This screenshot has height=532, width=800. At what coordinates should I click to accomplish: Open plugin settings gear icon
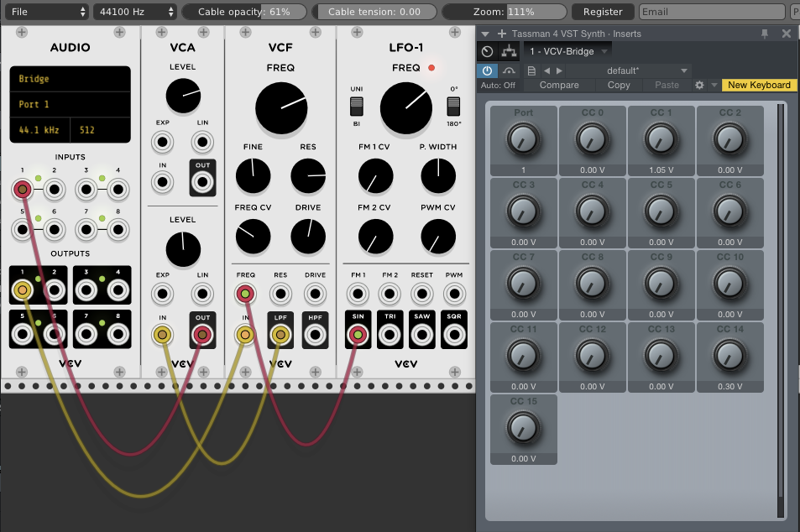(699, 86)
